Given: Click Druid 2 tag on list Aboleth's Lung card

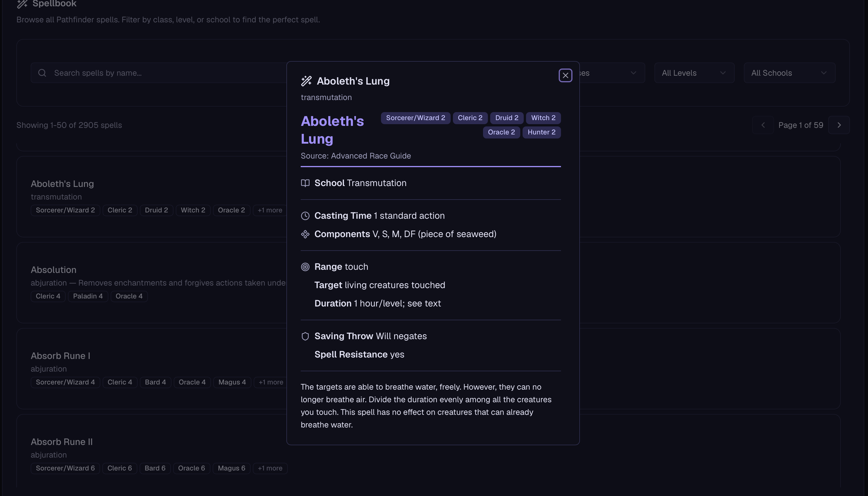Looking at the screenshot, I should coord(156,210).
